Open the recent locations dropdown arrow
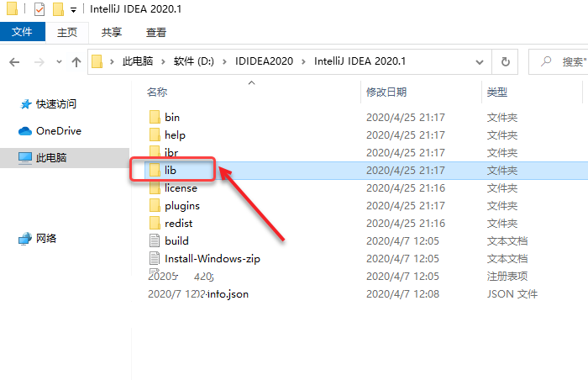This screenshot has width=588, height=380. 59,62
